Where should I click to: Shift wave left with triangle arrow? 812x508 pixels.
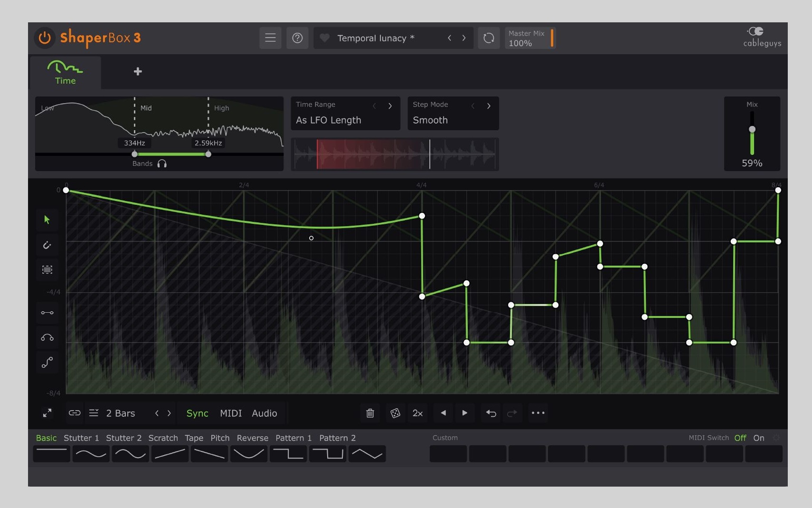coord(444,413)
